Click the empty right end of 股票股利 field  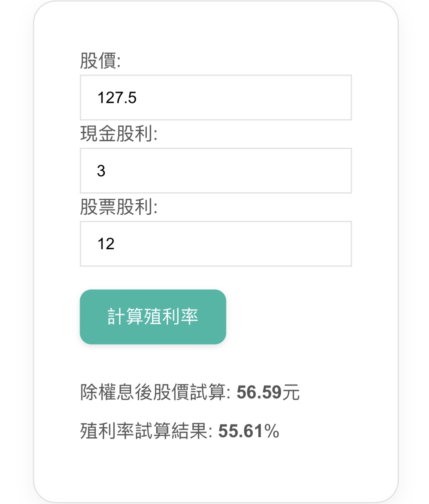point(327,244)
